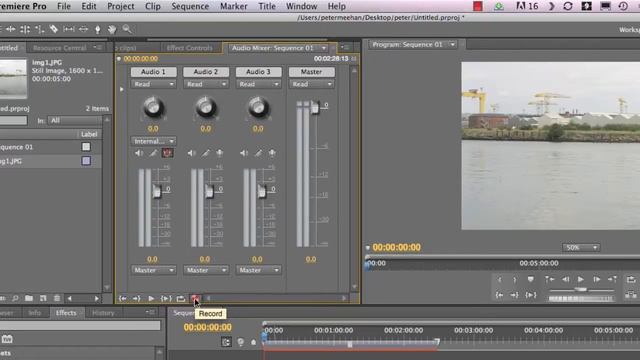Play in the Program monitor
The height and width of the screenshot is (360, 640).
pos(580,280)
